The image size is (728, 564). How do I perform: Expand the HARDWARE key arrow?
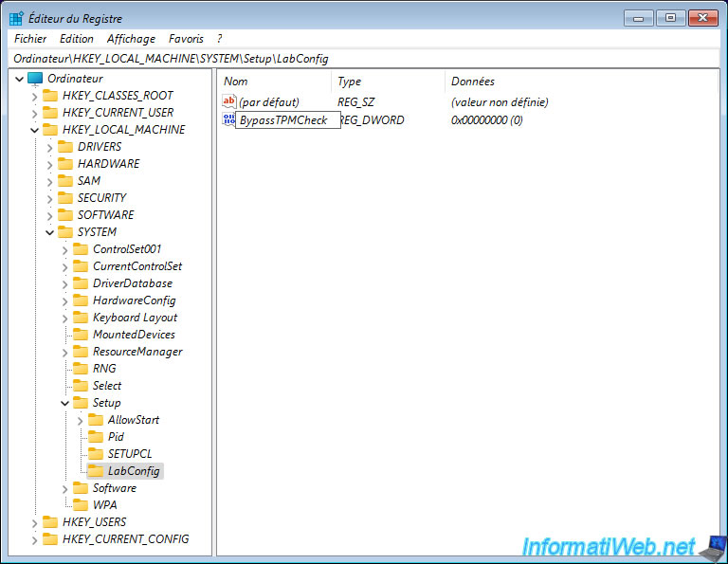point(49,164)
